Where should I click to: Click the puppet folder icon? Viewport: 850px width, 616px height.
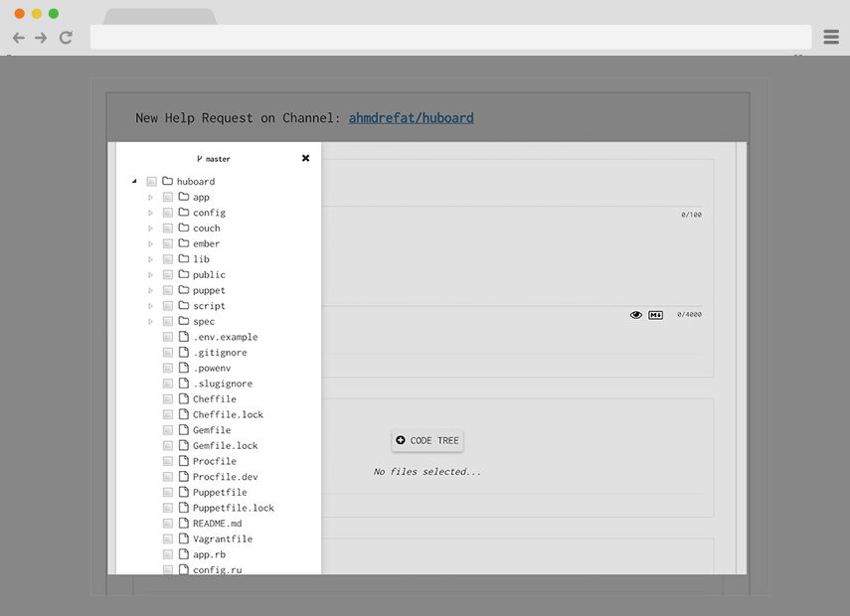coord(184,290)
